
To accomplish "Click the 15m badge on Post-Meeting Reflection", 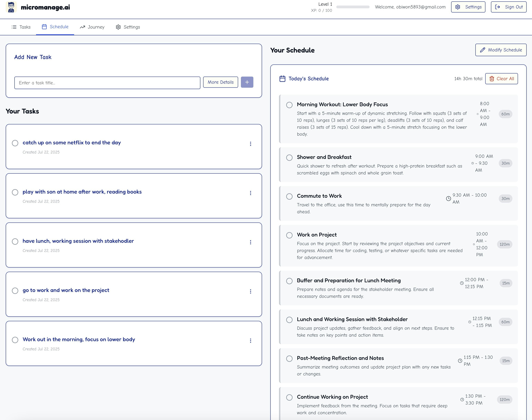I will coord(506,361).
